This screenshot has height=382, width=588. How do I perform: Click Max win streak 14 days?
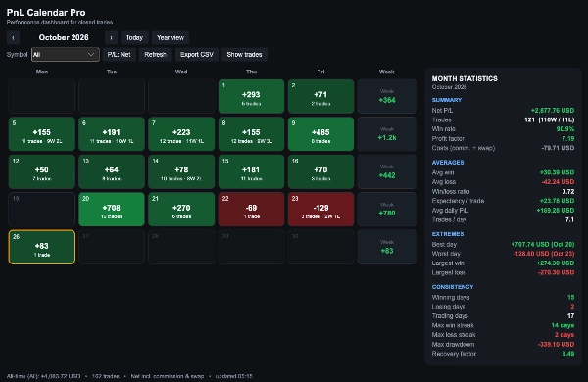pyautogui.click(x=563, y=325)
